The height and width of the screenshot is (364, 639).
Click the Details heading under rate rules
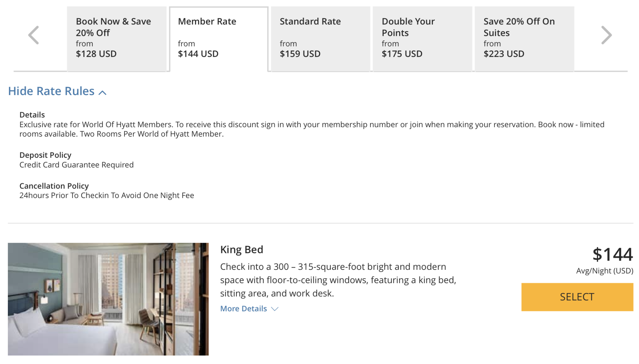pos(32,115)
